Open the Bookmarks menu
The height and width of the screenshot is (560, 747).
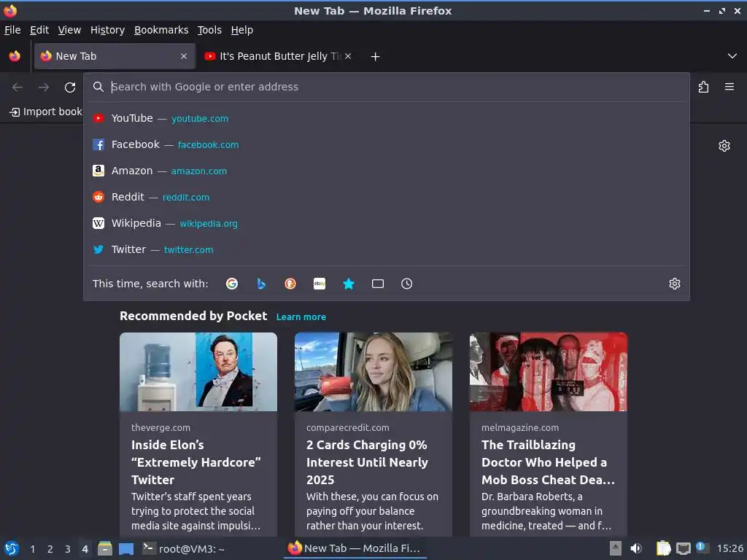coord(161,30)
